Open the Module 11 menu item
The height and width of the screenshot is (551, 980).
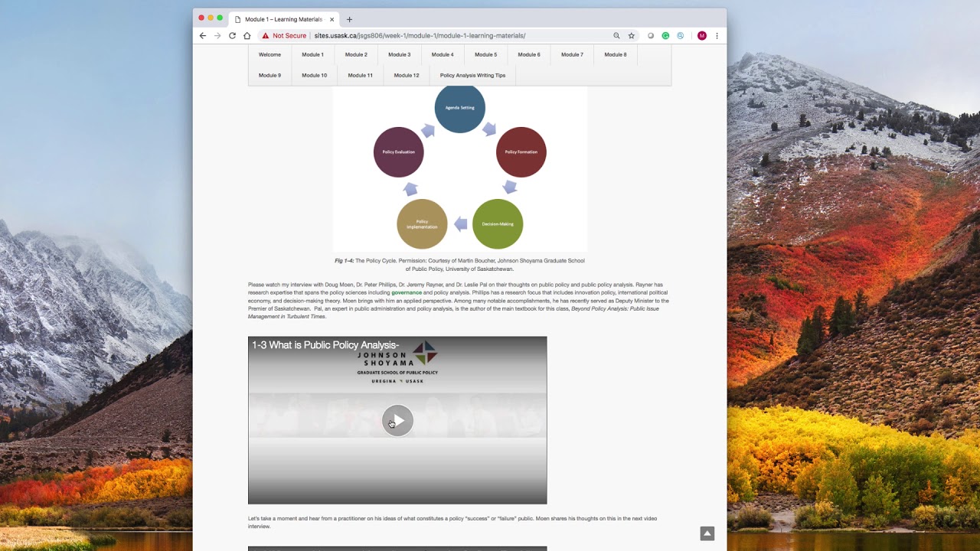[360, 75]
